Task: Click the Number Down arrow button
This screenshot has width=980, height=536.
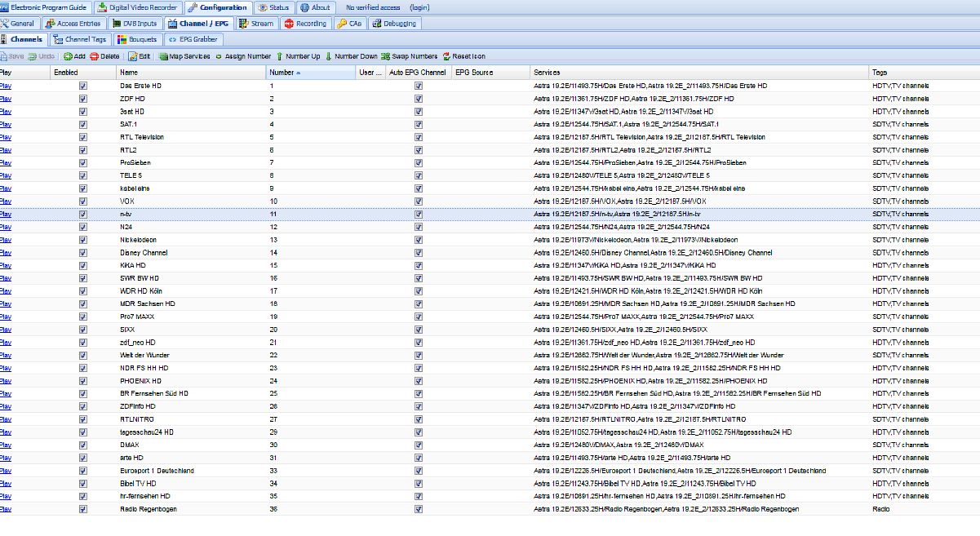Action: point(351,56)
